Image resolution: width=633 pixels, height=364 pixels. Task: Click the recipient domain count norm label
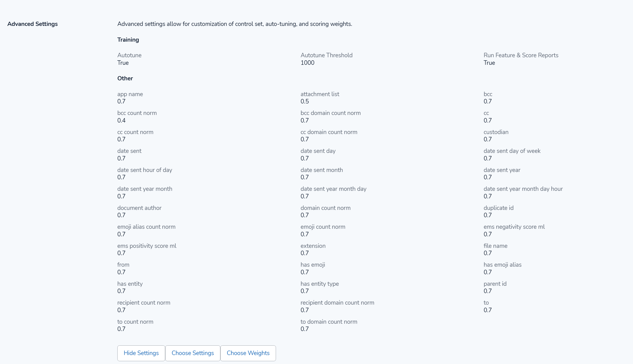coord(337,303)
